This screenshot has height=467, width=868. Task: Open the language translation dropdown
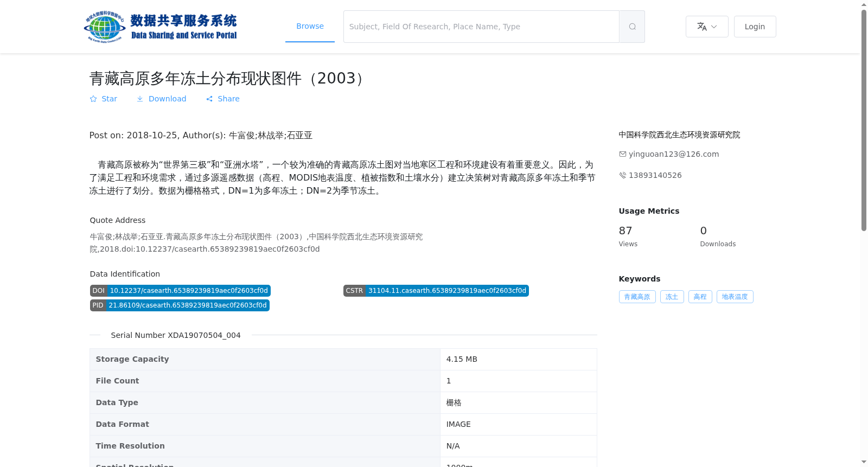[x=707, y=27]
